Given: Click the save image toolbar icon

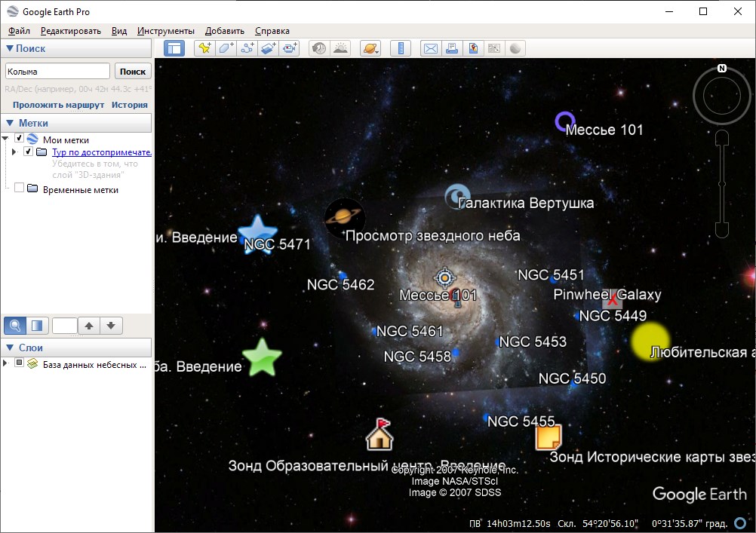Looking at the screenshot, I should click(x=473, y=48).
